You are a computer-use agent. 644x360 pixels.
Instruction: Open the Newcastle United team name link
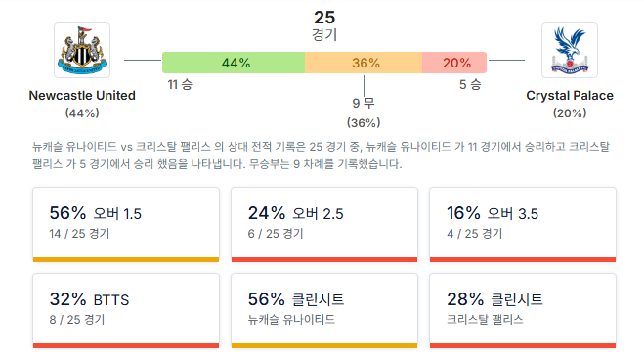click(82, 95)
